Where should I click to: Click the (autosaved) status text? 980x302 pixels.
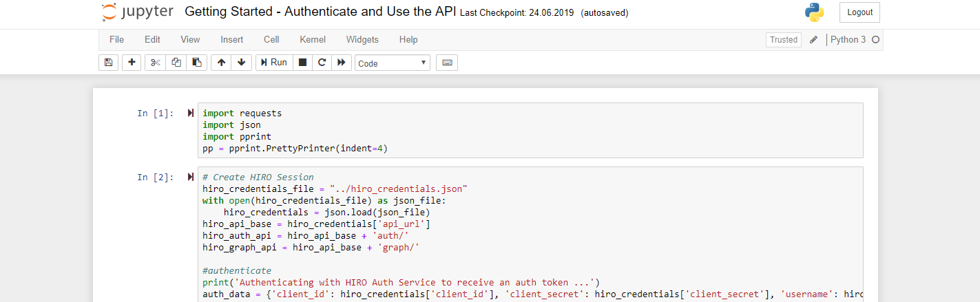coord(605,13)
